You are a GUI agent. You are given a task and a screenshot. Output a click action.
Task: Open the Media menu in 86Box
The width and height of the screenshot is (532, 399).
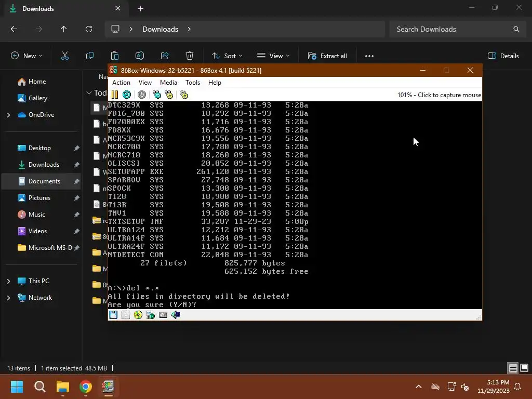click(x=168, y=83)
